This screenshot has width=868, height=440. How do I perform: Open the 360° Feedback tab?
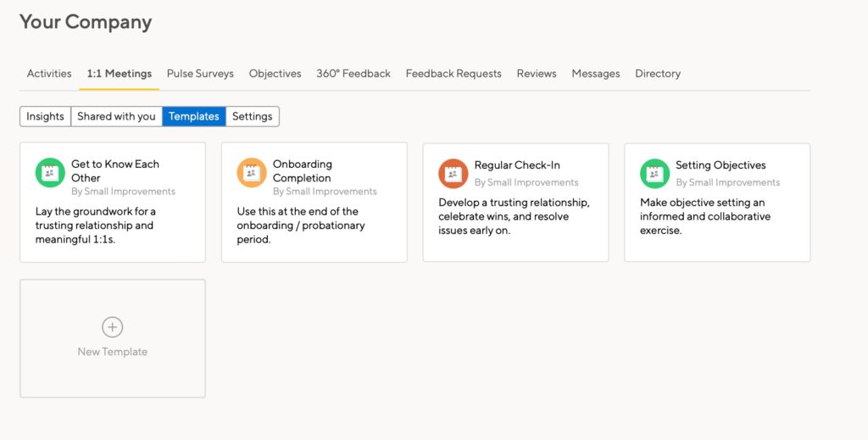353,74
